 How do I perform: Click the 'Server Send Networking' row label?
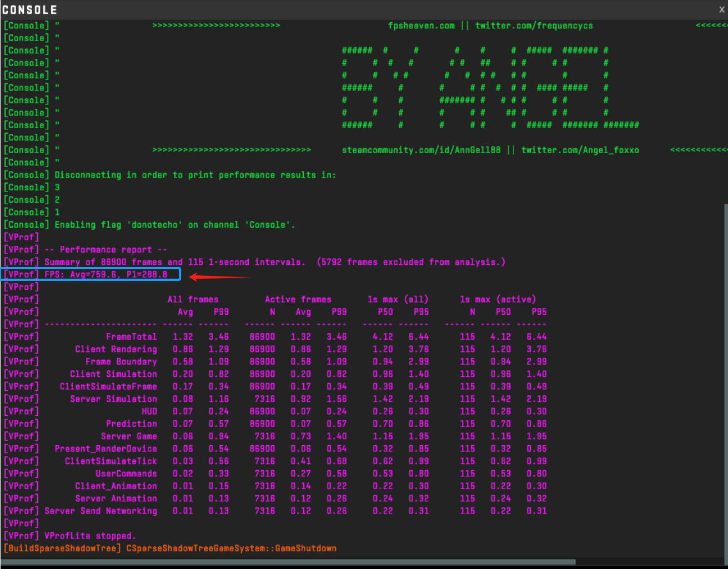coord(101,511)
